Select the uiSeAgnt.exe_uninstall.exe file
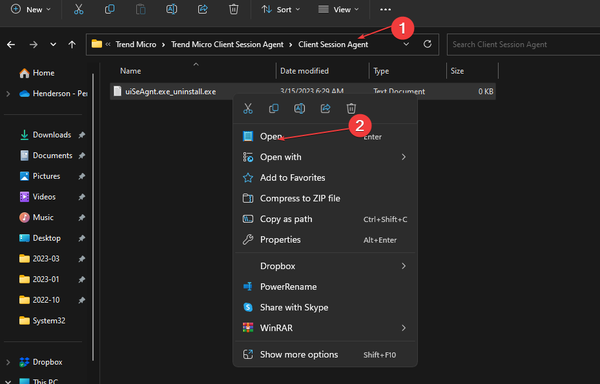Viewport: 600px width, 384px height. 170,92
